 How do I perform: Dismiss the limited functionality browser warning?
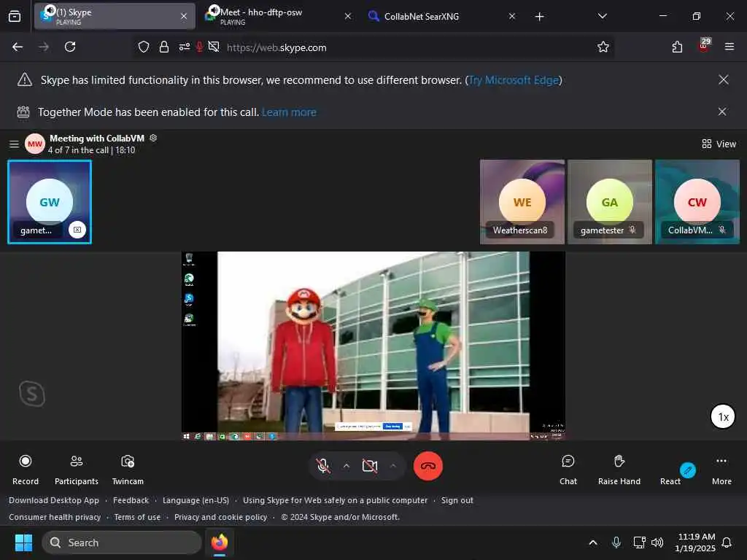pos(723,79)
